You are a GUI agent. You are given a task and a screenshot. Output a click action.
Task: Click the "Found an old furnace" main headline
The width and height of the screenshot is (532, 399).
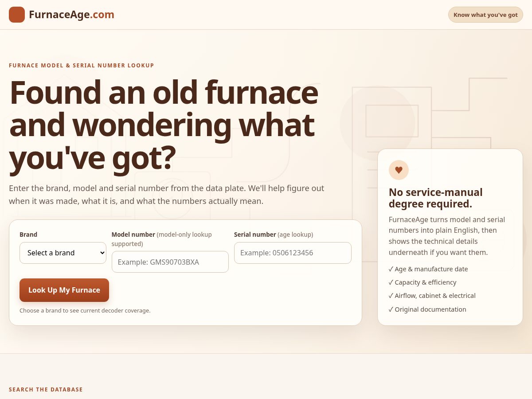click(x=164, y=125)
